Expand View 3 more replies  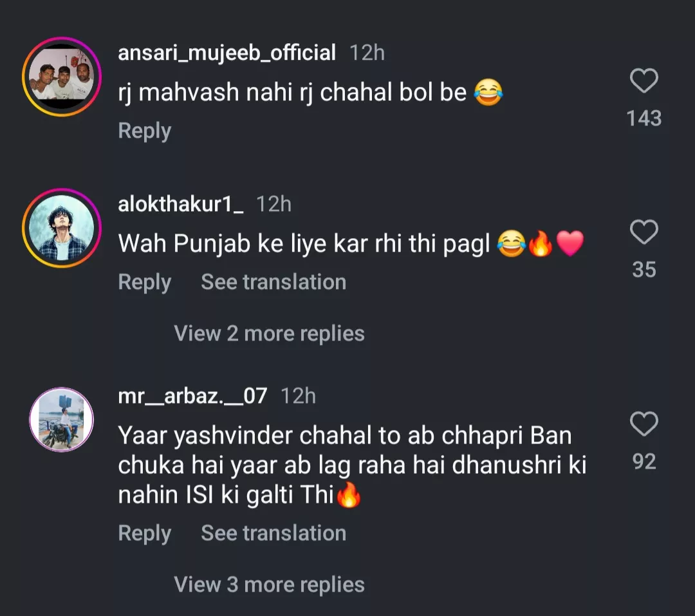point(269,584)
